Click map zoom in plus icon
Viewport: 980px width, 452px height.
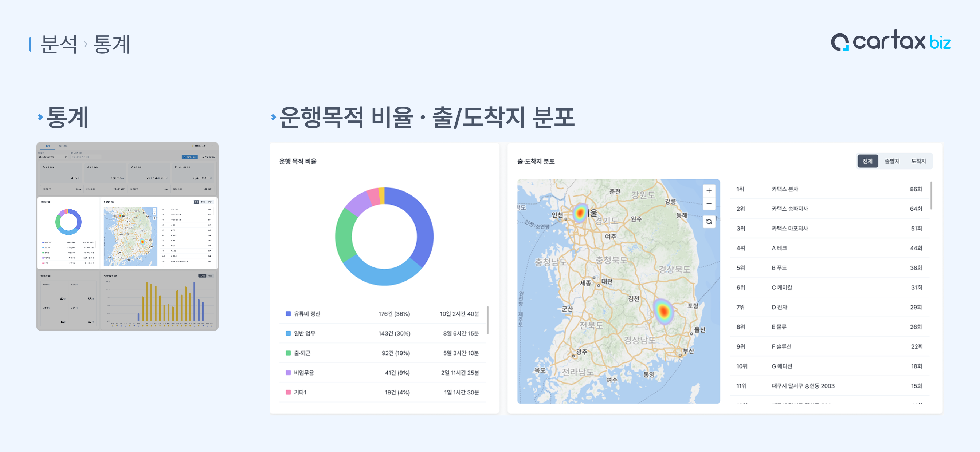point(709,190)
